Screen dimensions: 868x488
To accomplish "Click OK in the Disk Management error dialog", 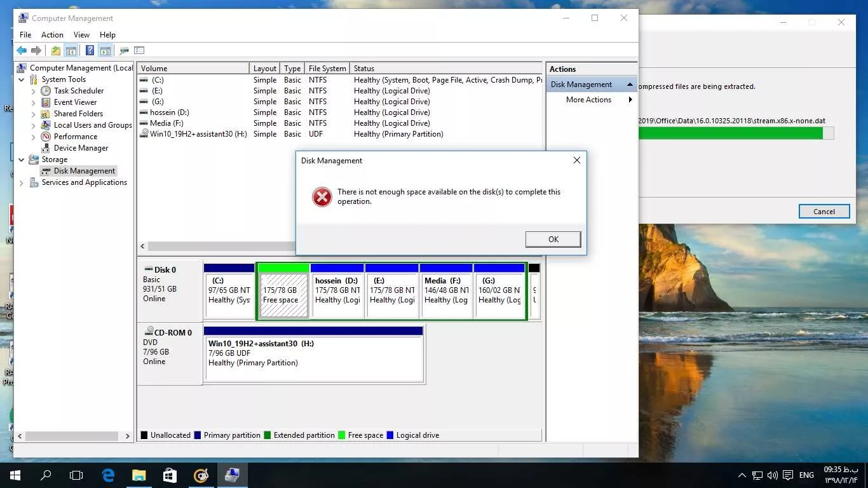I will (x=553, y=239).
